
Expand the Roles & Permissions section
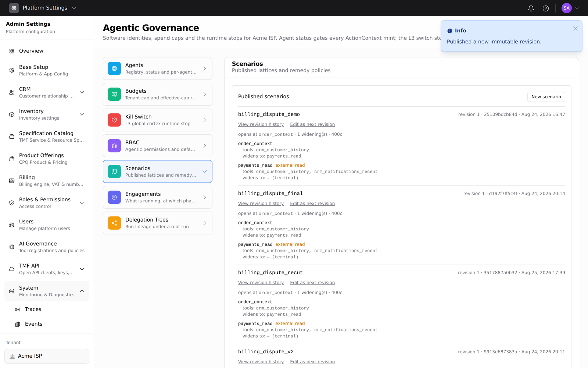click(82, 203)
